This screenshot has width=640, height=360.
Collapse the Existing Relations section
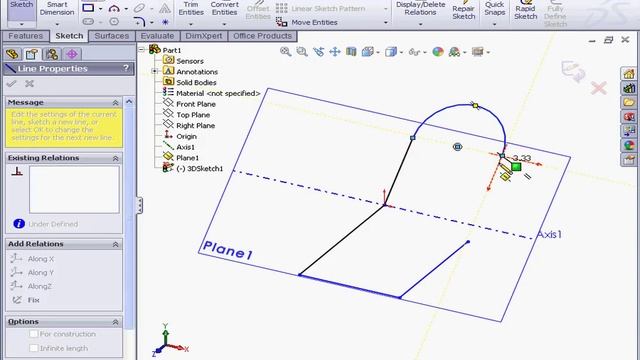115,158
